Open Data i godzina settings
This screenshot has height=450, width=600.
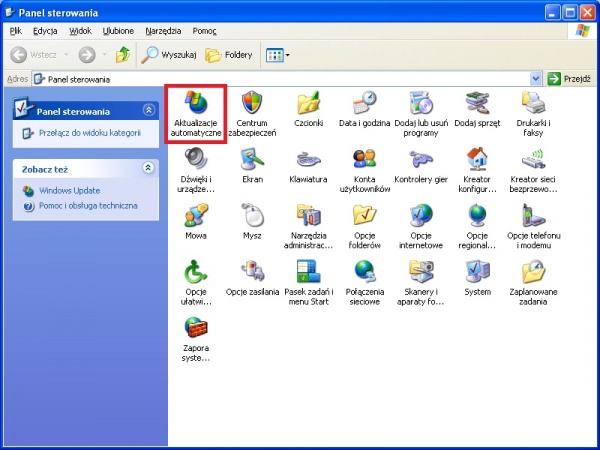coord(364,109)
